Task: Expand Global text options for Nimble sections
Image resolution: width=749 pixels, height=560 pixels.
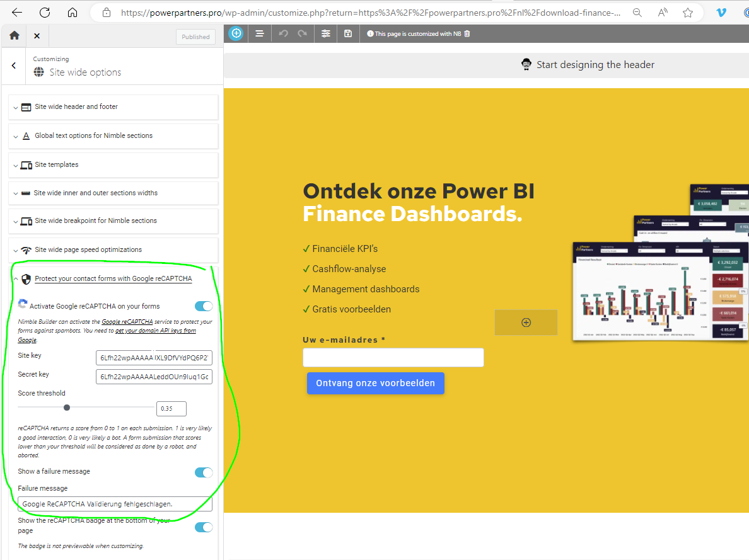Action: point(113,136)
